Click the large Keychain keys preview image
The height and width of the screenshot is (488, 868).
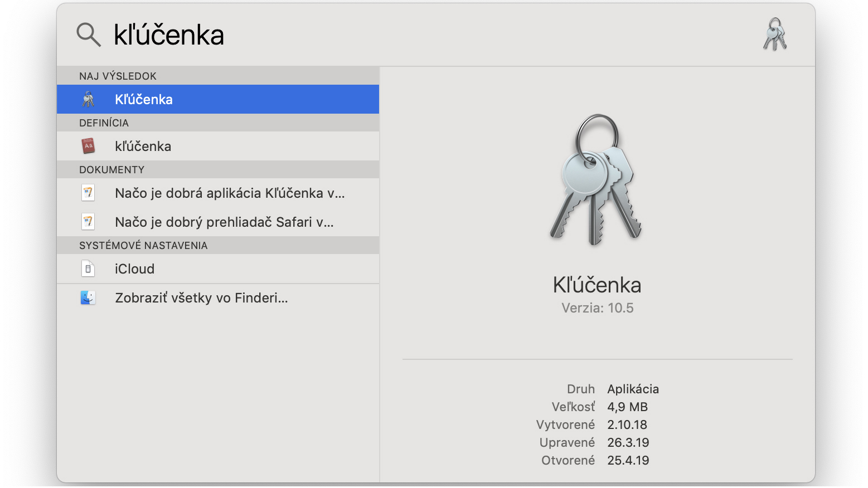pos(597,179)
